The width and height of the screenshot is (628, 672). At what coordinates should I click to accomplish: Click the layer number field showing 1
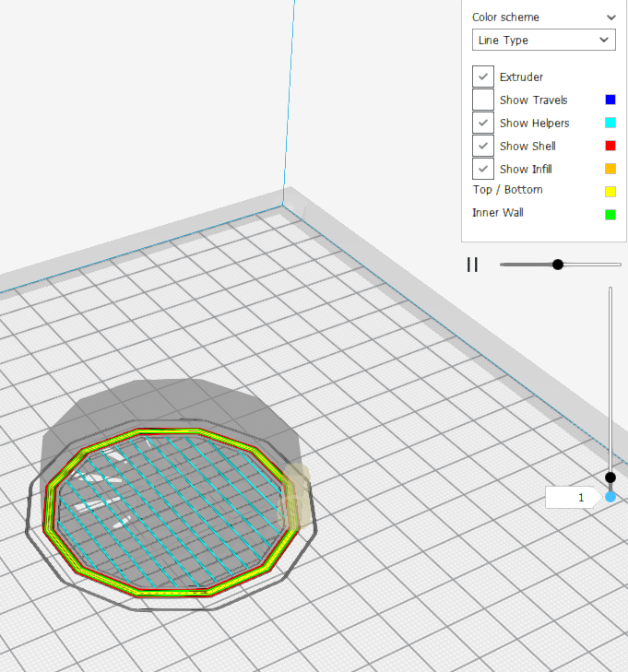[x=573, y=498]
